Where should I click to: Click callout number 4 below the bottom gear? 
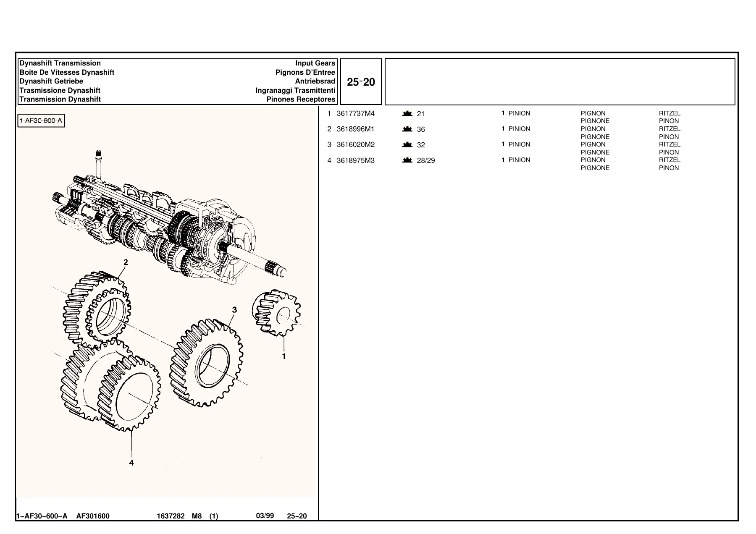(x=131, y=463)
